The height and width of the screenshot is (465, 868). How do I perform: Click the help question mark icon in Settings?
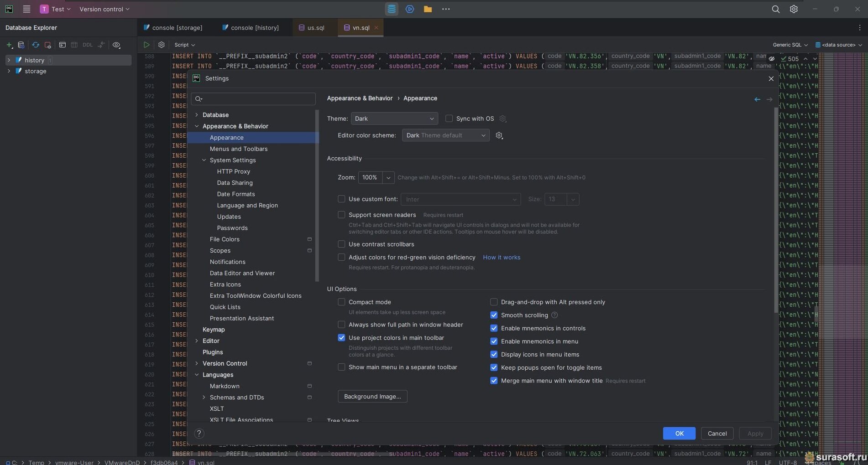[199, 434]
